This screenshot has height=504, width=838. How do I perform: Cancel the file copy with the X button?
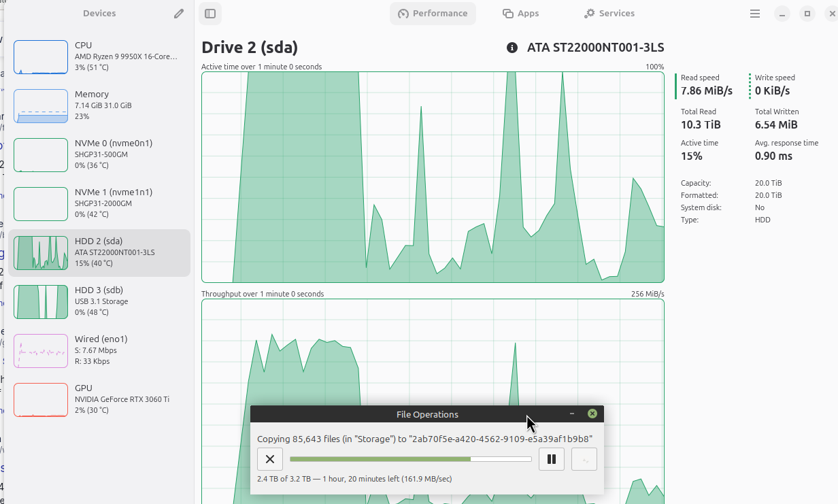point(270,459)
